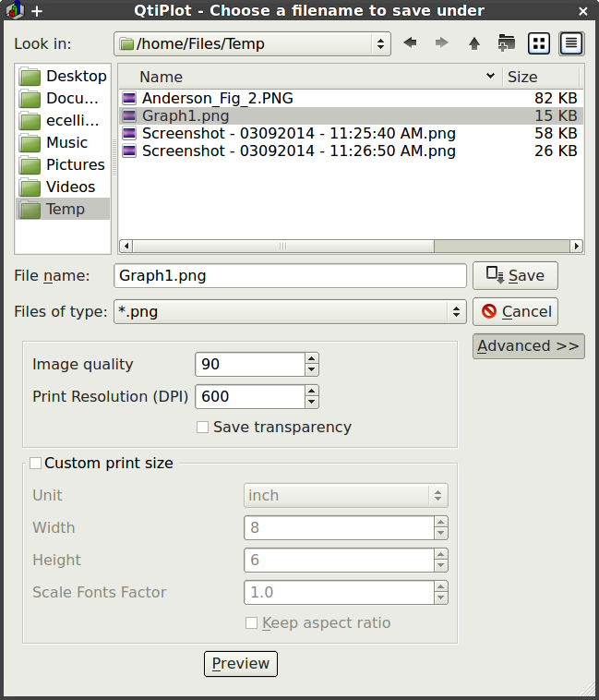Open the Look in path dropdown
This screenshot has width=599, height=700.
click(x=253, y=43)
